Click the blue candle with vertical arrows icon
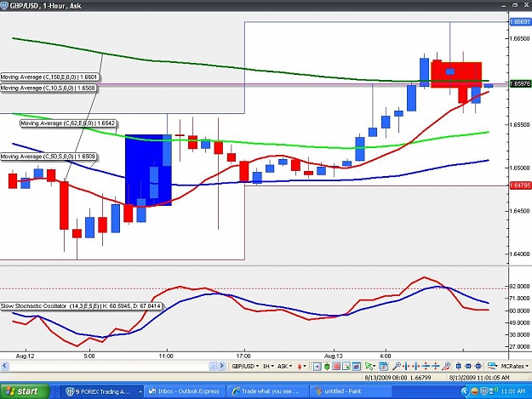This screenshot has width=532, height=399. pyautogui.click(x=459, y=366)
